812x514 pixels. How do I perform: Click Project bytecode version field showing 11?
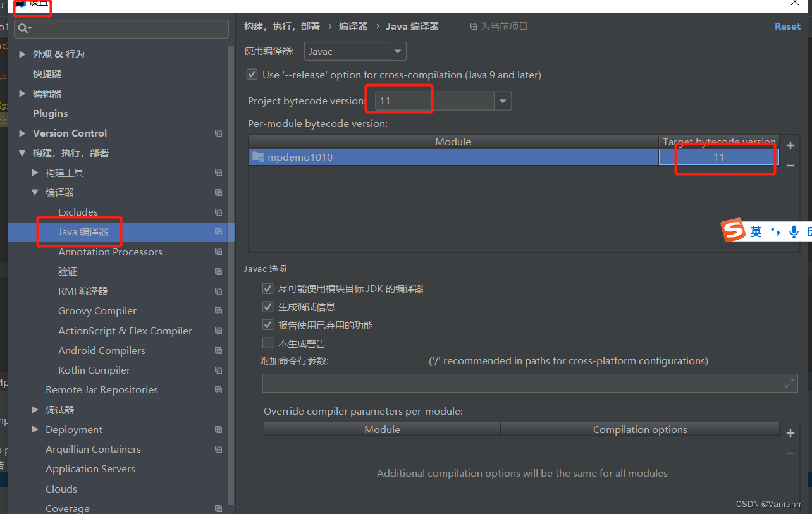point(435,101)
